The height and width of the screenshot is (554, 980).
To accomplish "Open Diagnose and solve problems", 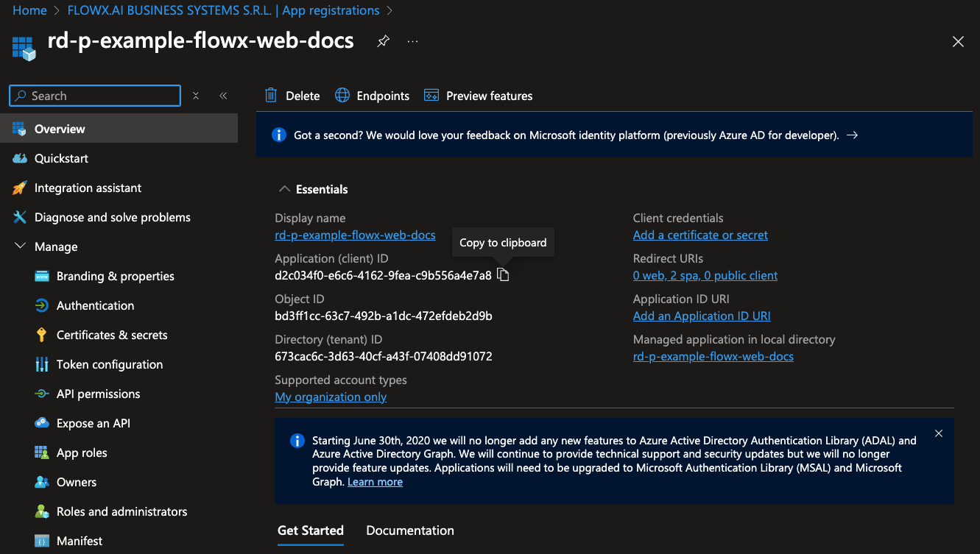I will click(x=113, y=217).
